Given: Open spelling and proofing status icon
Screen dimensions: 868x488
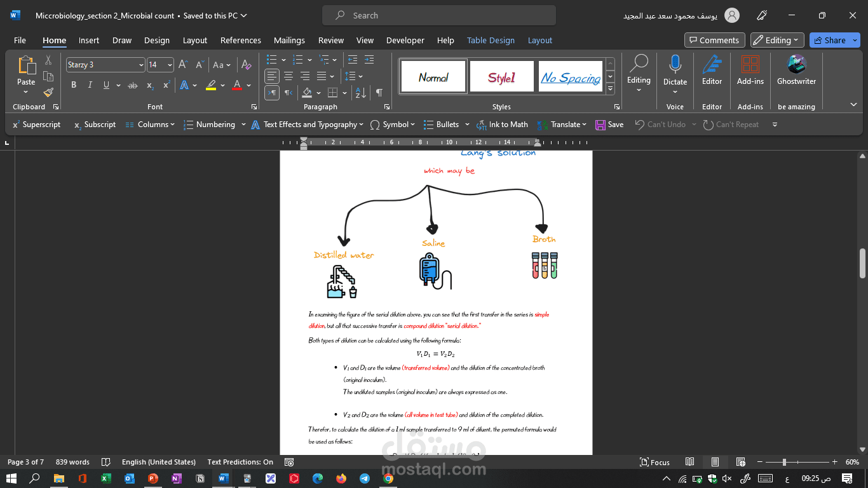Looking at the screenshot, I should [x=106, y=462].
